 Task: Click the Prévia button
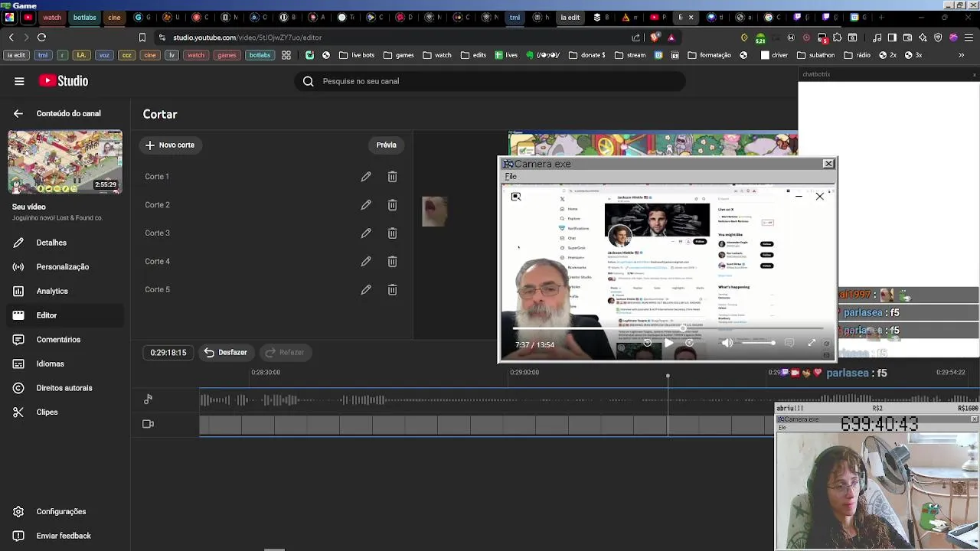point(386,145)
